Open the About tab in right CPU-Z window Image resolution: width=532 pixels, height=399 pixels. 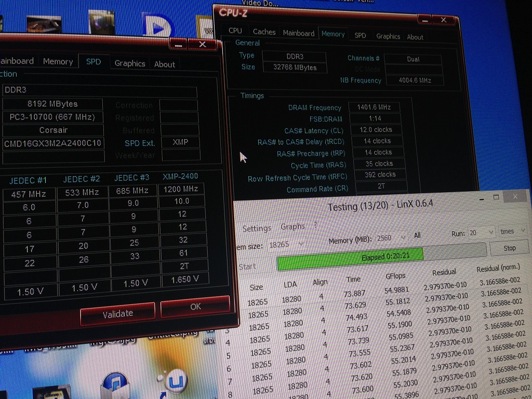pos(415,37)
